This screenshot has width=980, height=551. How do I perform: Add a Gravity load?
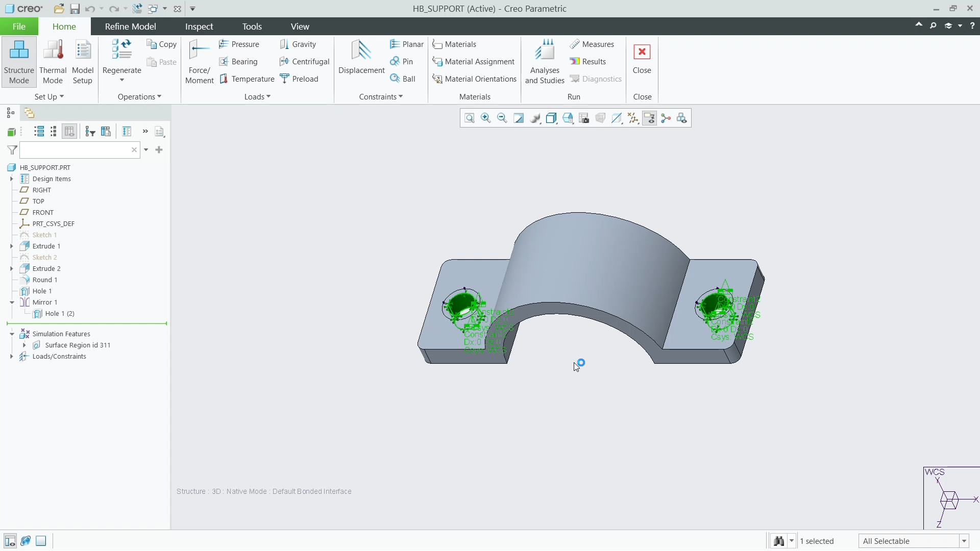(x=298, y=44)
